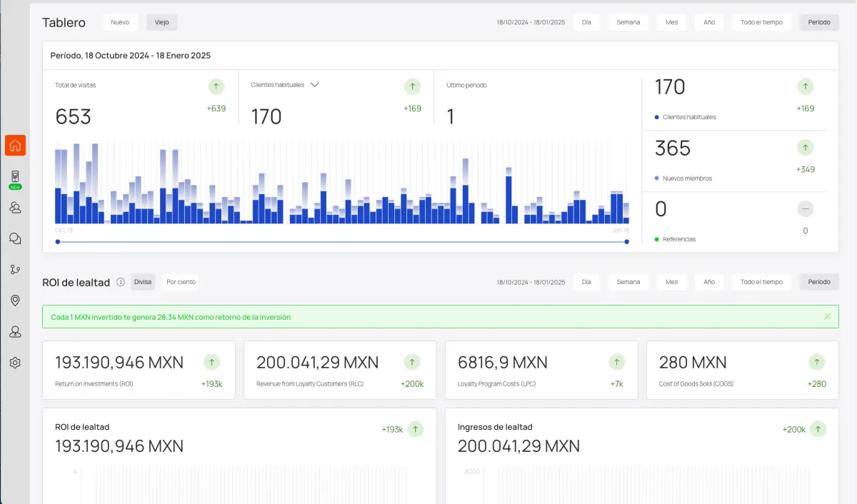Select the Mes tab in ROI section
This screenshot has width=857, height=504.
click(671, 282)
